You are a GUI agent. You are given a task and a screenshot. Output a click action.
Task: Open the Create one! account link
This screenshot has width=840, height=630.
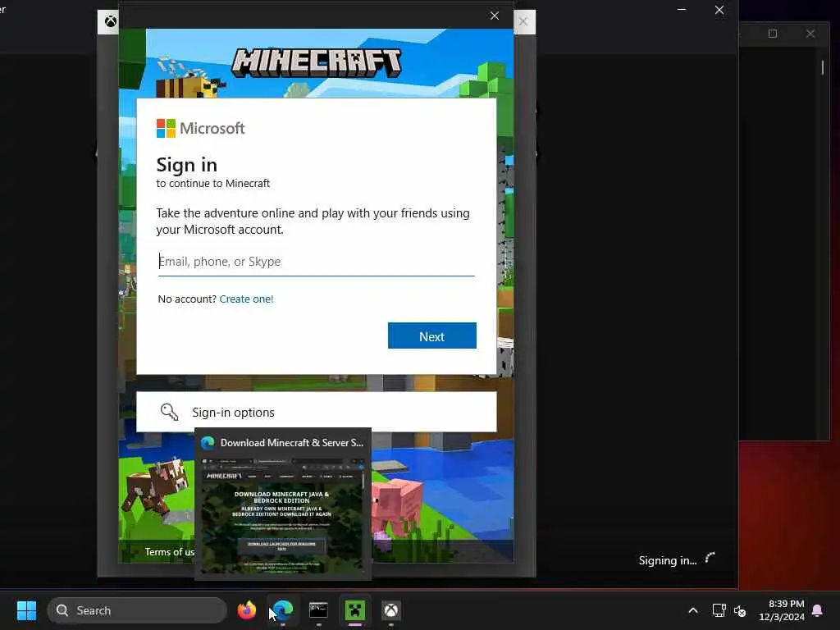246,299
